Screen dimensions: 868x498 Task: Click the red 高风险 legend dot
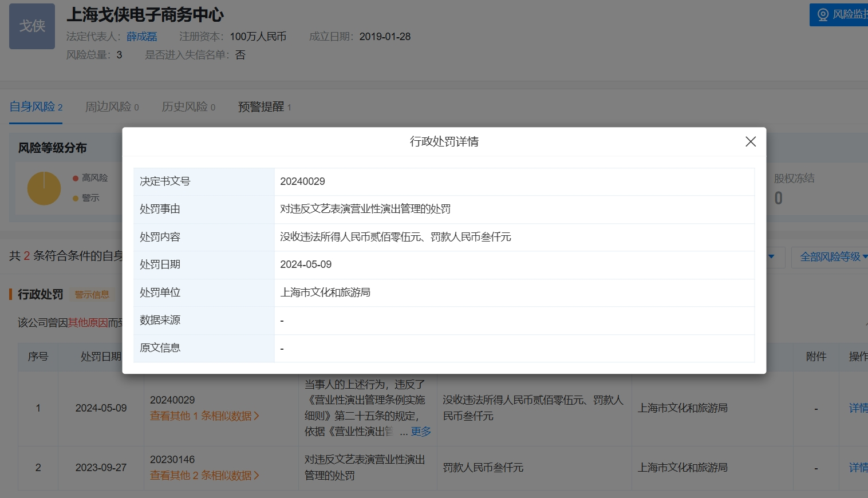pos(76,178)
